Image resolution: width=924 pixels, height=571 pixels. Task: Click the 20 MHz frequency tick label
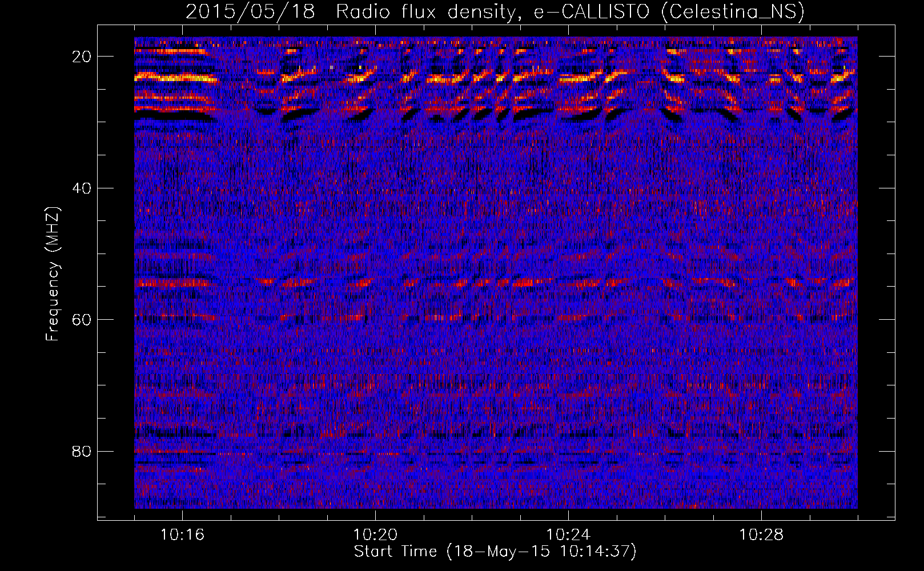click(82, 57)
